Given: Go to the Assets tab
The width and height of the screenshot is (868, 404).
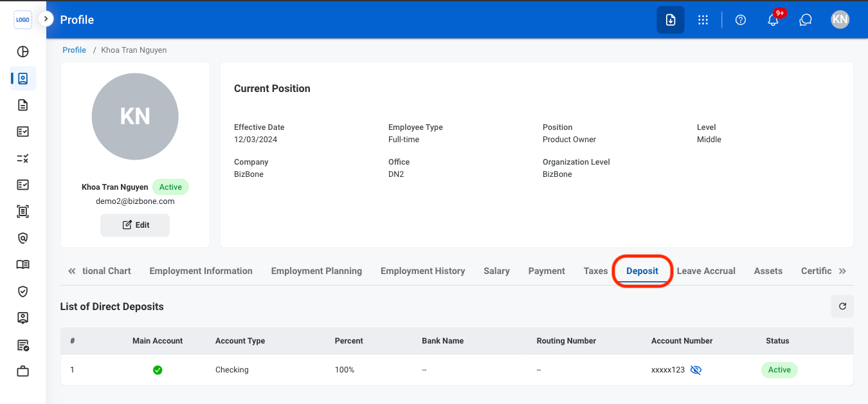Looking at the screenshot, I should [768, 271].
